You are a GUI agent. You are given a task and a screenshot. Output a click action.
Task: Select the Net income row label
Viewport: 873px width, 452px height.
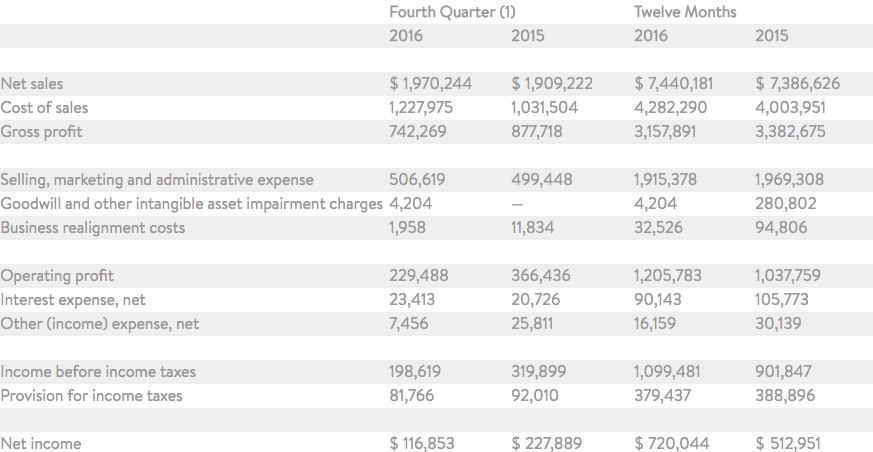click(41, 443)
